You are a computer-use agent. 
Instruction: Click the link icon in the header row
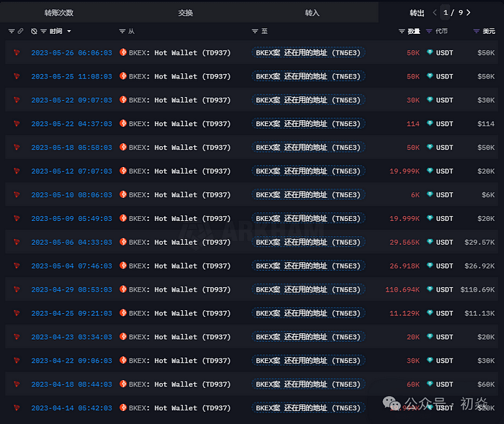(x=20, y=32)
